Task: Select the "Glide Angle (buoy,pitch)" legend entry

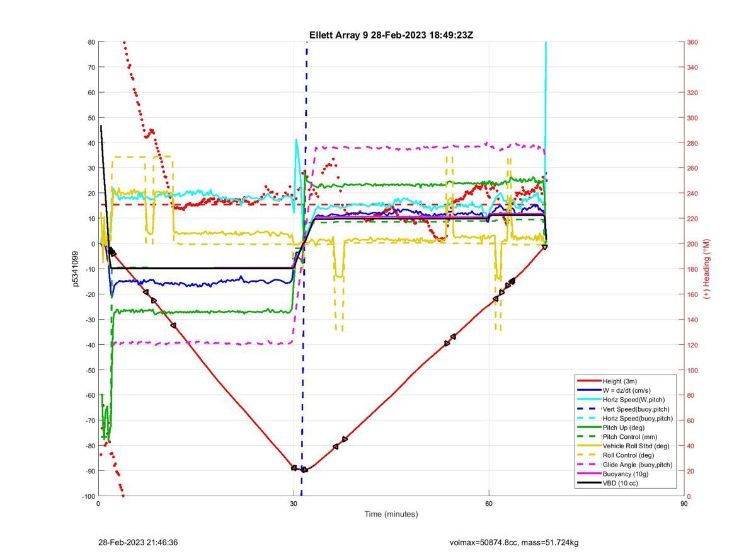Action: (638, 465)
